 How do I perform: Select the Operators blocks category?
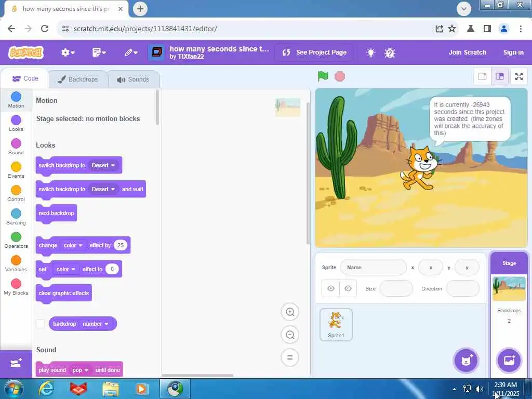pyautogui.click(x=16, y=241)
